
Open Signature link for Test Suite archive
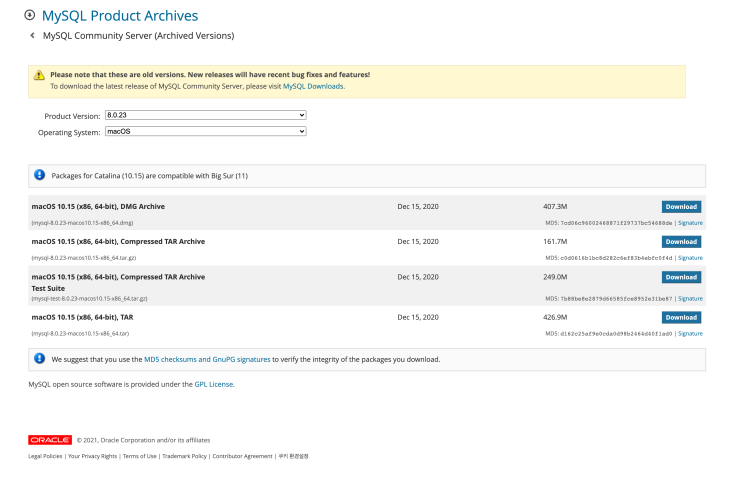(690, 298)
